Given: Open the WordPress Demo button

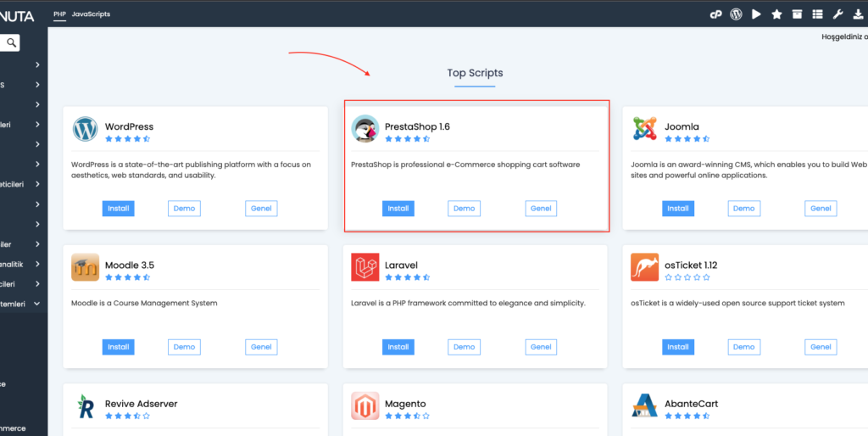Looking at the screenshot, I should click(x=184, y=209).
